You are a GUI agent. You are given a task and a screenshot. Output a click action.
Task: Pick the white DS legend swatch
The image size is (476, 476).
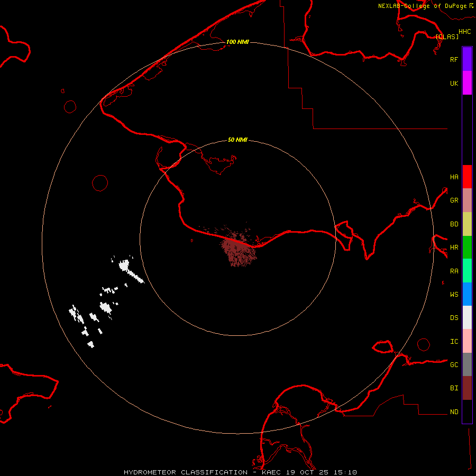[x=467, y=317]
